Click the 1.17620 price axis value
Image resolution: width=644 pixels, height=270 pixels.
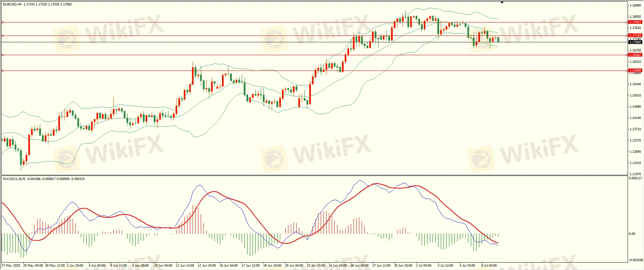point(635,28)
